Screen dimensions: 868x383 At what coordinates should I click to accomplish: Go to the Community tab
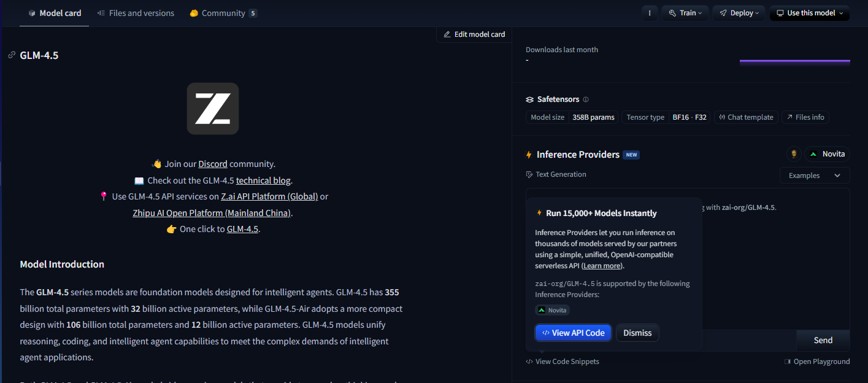[223, 13]
